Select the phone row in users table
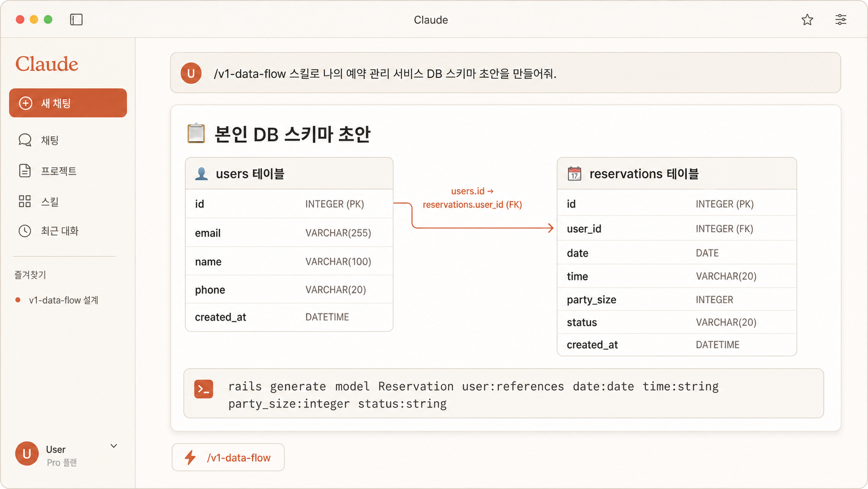Image resolution: width=868 pixels, height=489 pixels. pyautogui.click(x=289, y=289)
